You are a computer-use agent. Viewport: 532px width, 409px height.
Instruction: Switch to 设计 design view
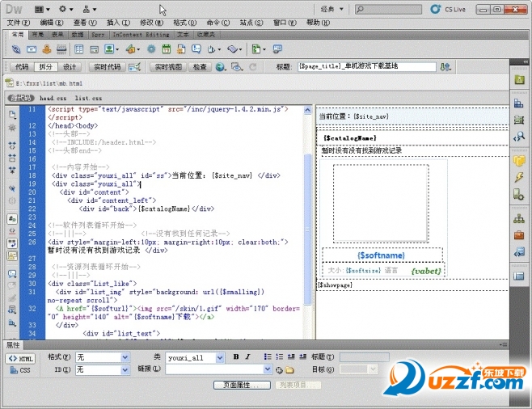[x=70, y=67]
